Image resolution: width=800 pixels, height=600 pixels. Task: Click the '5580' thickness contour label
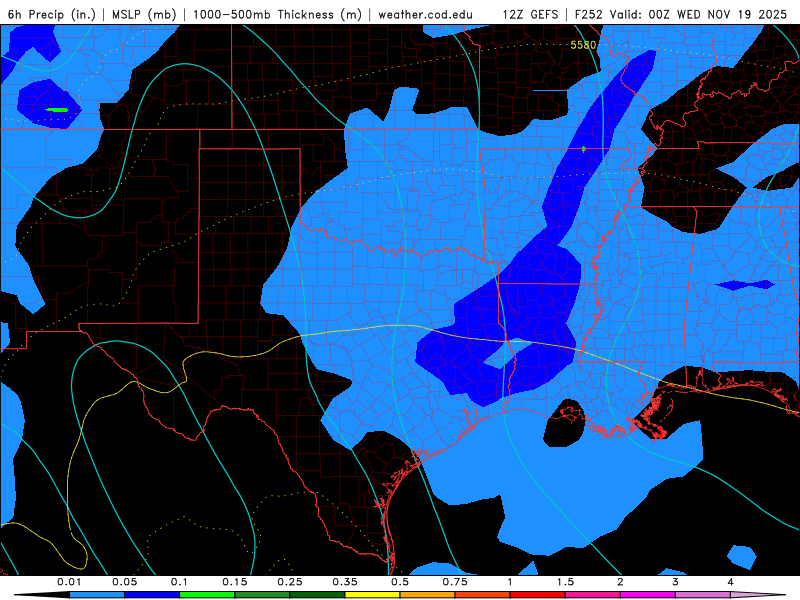coord(583,45)
